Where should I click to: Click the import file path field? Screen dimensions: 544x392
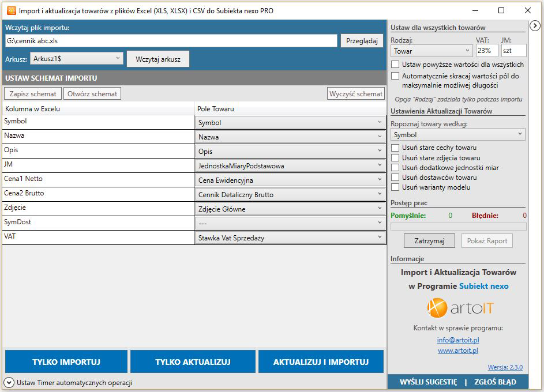click(171, 41)
